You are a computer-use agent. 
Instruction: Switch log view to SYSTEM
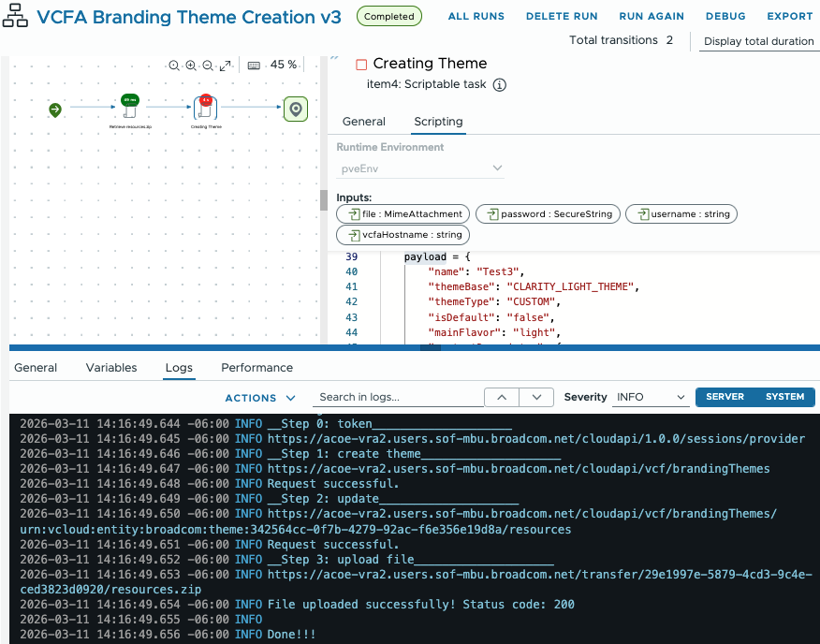(x=784, y=397)
